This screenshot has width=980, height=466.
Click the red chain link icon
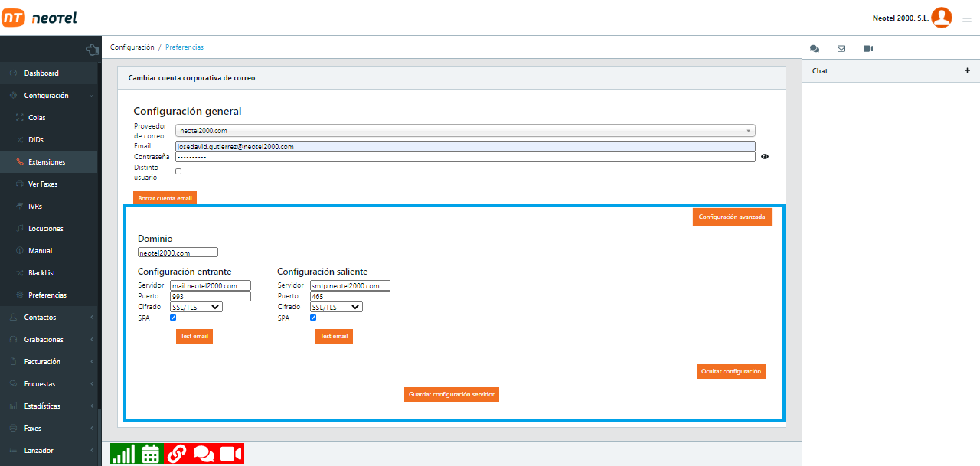tap(177, 454)
